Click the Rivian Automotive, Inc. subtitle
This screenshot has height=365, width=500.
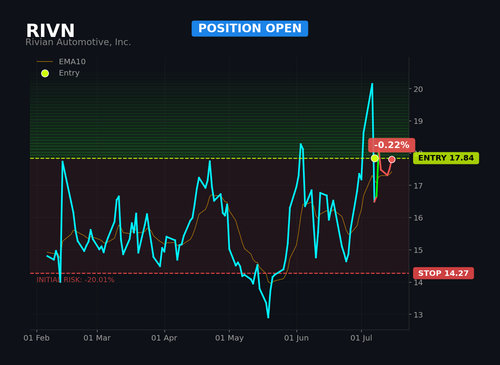(78, 42)
